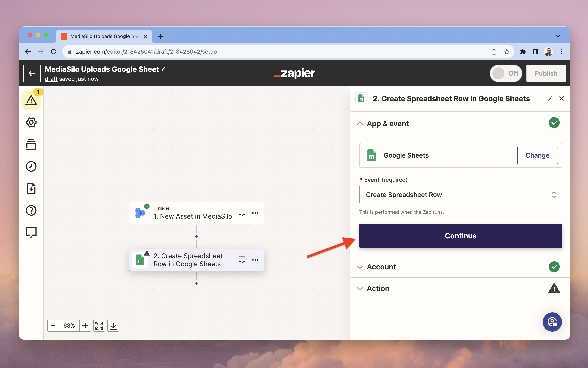Export Zap image download icon
Viewport: 588px width, 368px height.
pos(113,326)
